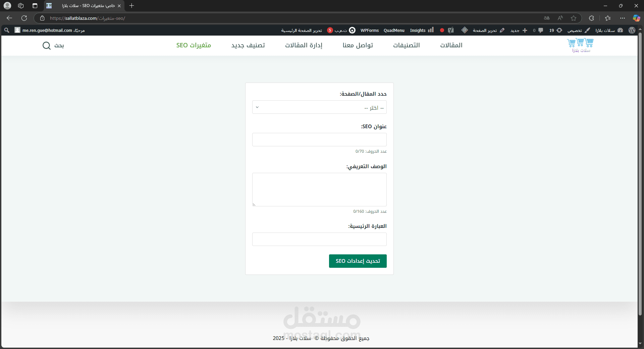
Task: Open the search magnifier icon in site header
Action: click(47, 45)
